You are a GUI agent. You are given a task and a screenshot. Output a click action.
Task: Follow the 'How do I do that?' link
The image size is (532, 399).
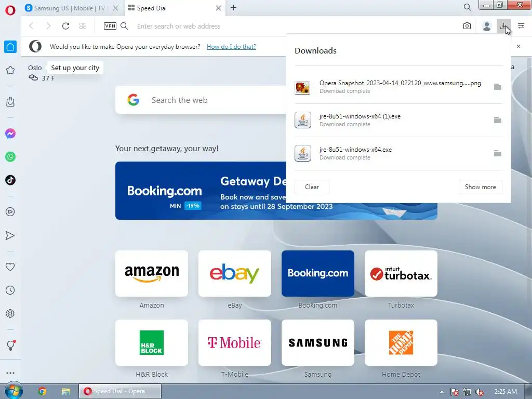coord(231,46)
